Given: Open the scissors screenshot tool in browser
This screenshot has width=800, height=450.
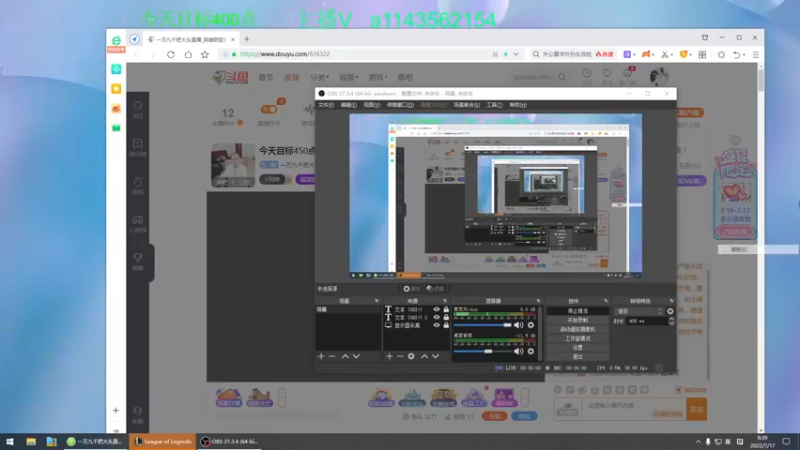Looking at the screenshot, I should [665, 55].
